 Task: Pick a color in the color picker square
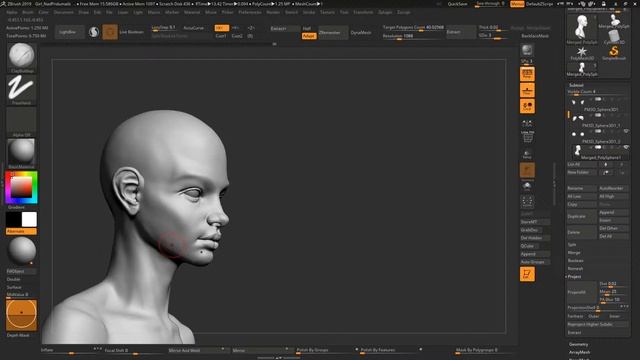21,187
